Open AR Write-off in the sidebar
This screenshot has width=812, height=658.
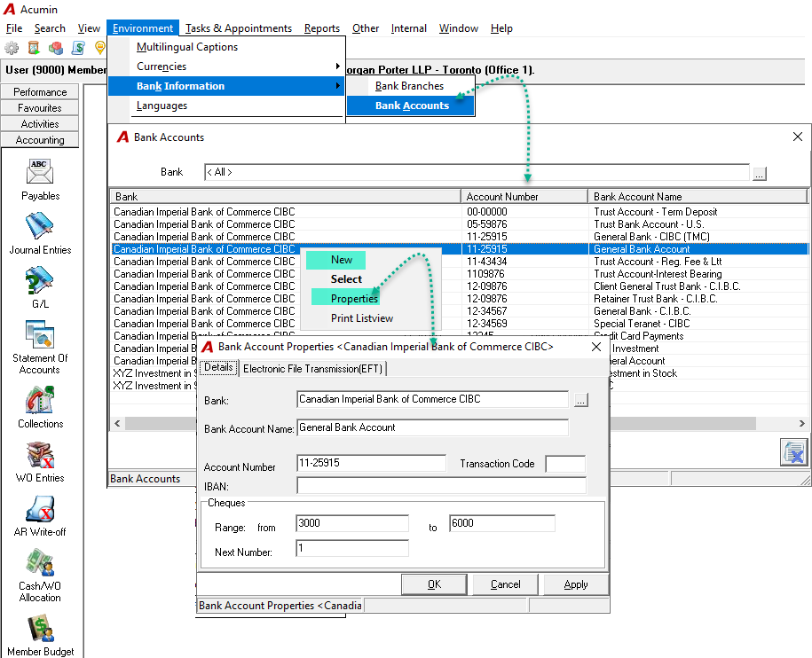[x=40, y=516]
